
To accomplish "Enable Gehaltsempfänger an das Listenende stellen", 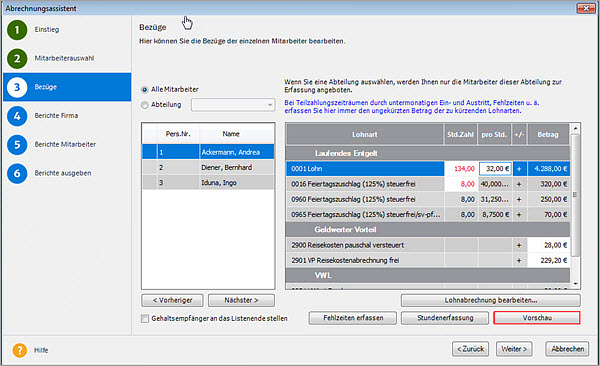I will coord(145,319).
